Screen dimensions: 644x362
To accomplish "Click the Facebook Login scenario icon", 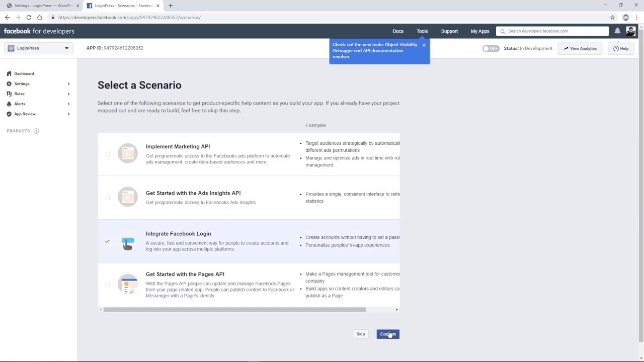I will click(128, 242).
